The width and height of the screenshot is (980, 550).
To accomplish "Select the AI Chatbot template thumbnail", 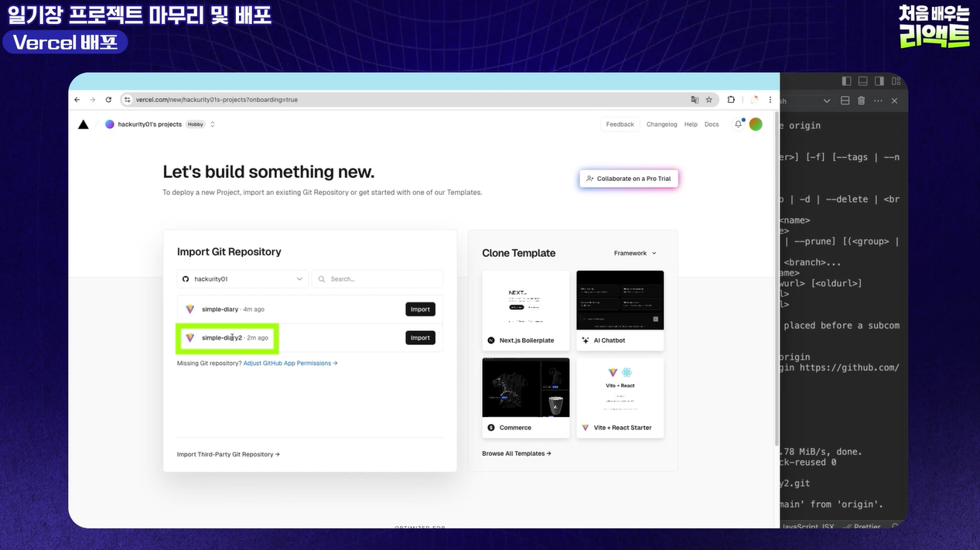I will point(620,300).
